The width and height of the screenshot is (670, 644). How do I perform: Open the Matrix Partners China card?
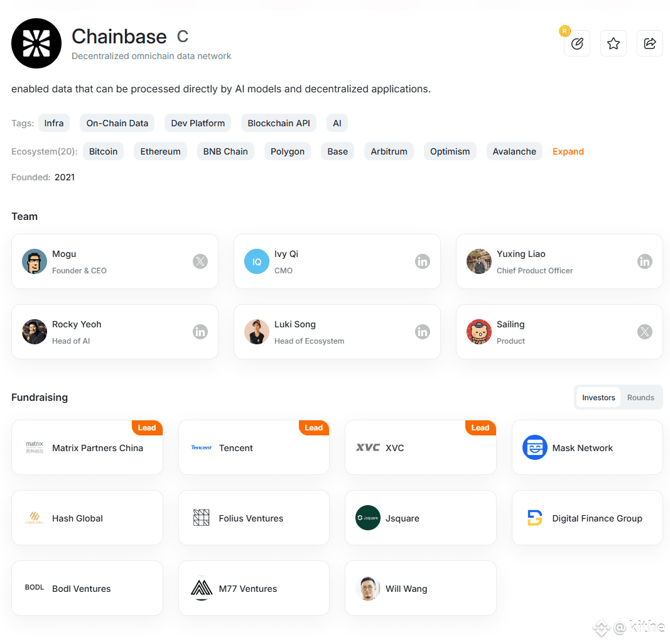tap(87, 447)
